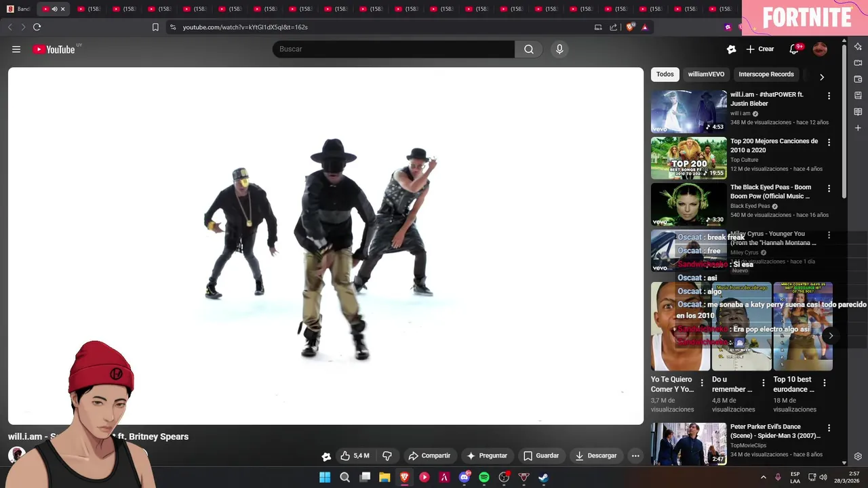Screen dimensions: 868x488
Task: Select the Todos filter chip
Action: click(x=665, y=74)
